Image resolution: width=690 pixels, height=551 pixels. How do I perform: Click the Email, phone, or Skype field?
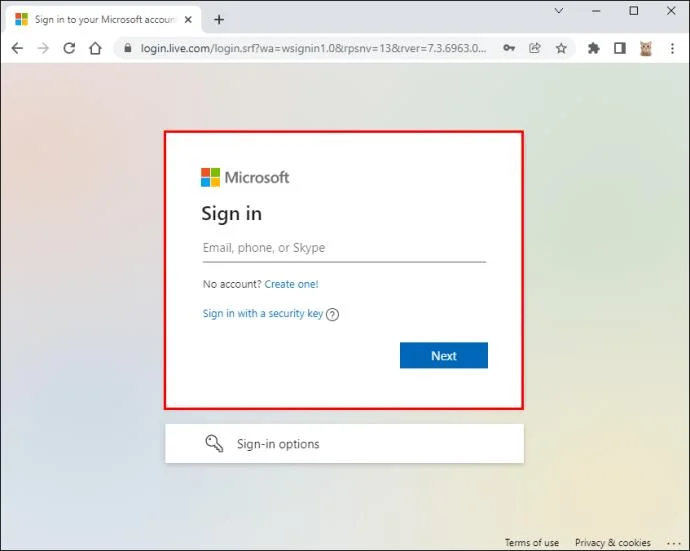point(344,248)
